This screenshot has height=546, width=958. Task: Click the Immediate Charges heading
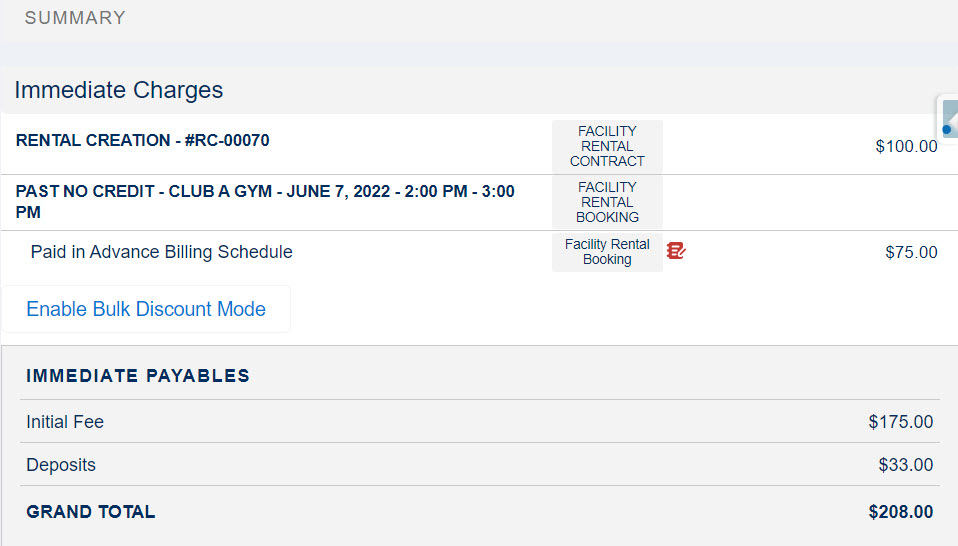tap(119, 90)
